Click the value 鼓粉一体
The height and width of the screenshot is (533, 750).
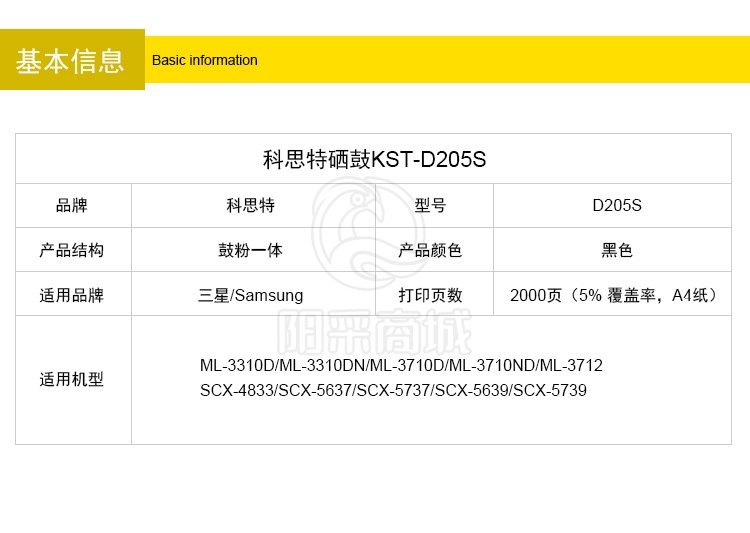pos(251,250)
